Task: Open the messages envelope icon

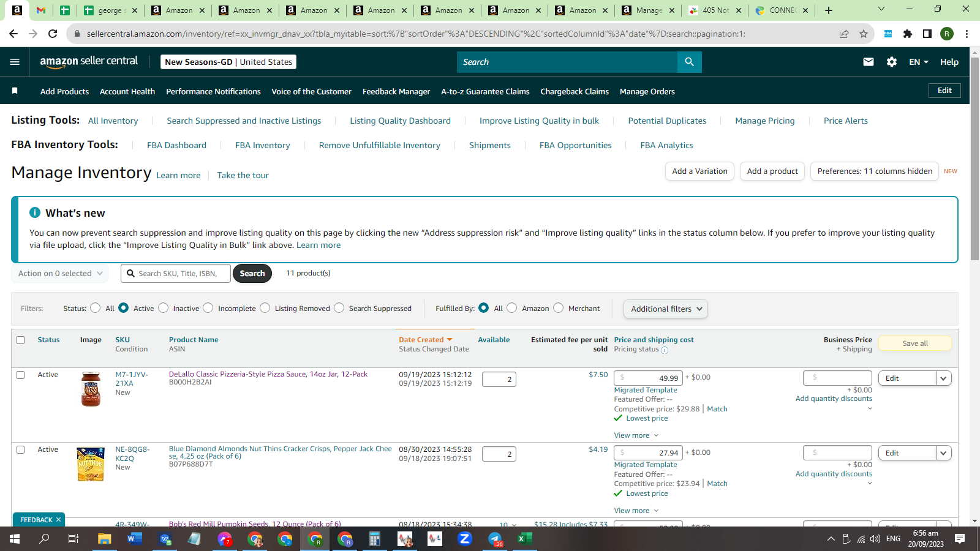Action: 869,62
